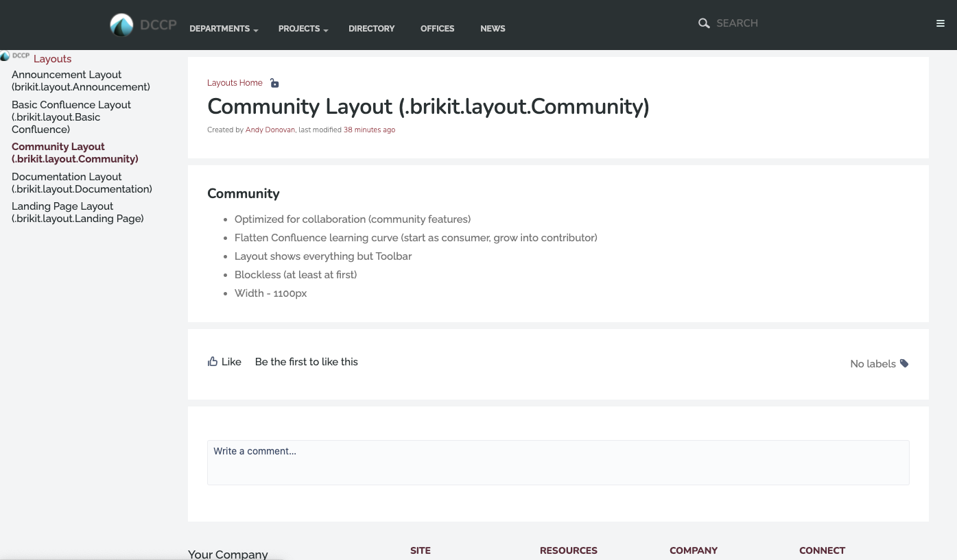
Task: Click 'Your Company' footer text
Action: point(228,554)
